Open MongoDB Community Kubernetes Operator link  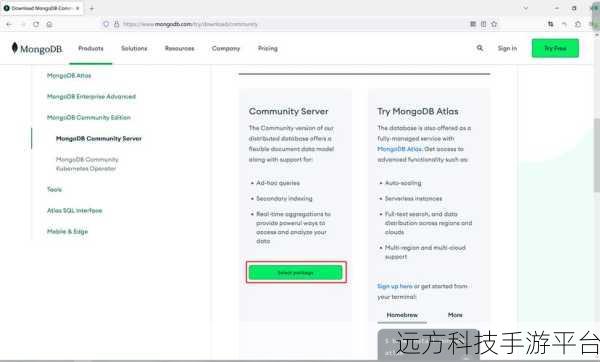(x=87, y=164)
